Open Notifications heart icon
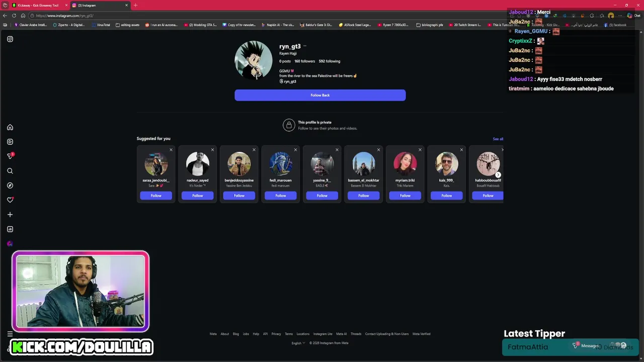Viewport: 644px width, 362px height. [x=10, y=200]
